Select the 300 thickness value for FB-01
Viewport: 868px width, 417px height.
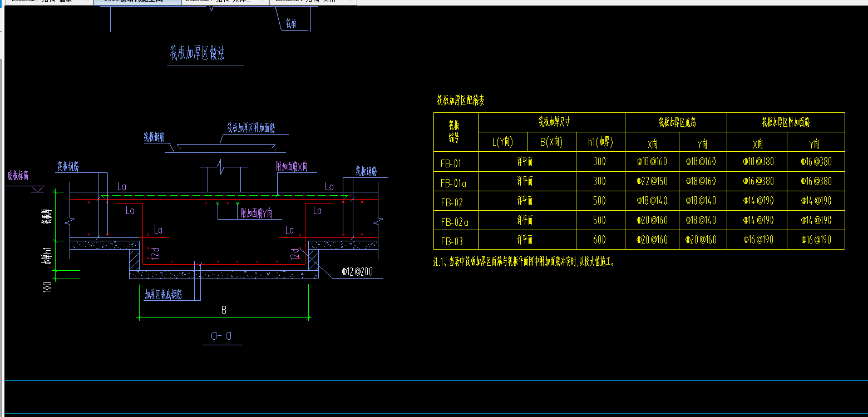(x=599, y=162)
